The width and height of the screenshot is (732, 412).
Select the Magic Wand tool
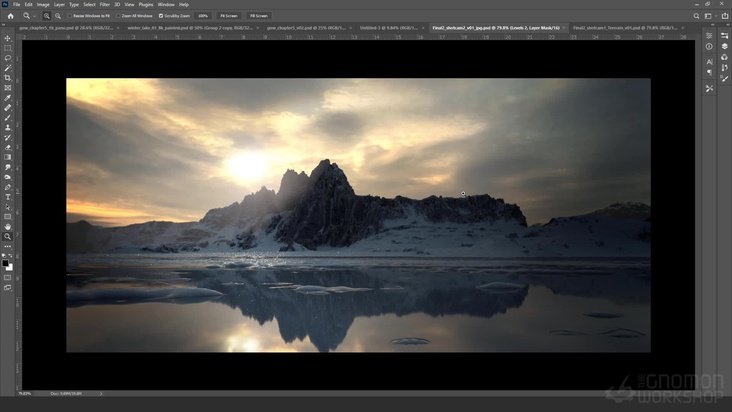coord(7,68)
